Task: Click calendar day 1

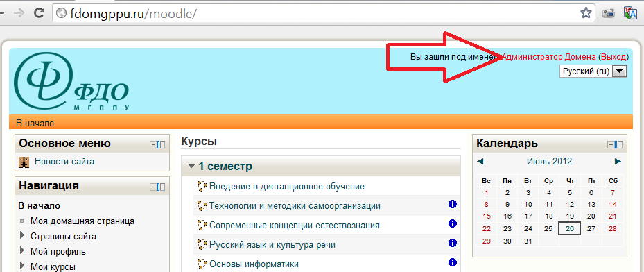Action: pyautogui.click(x=486, y=193)
